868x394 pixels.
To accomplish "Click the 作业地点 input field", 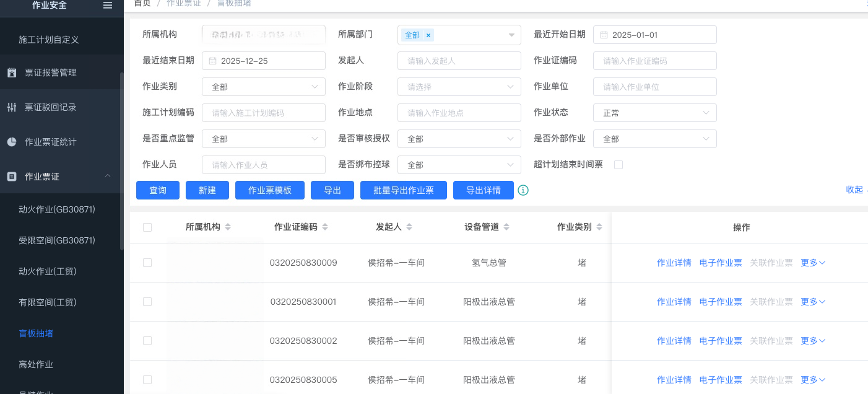I will pos(459,113).
